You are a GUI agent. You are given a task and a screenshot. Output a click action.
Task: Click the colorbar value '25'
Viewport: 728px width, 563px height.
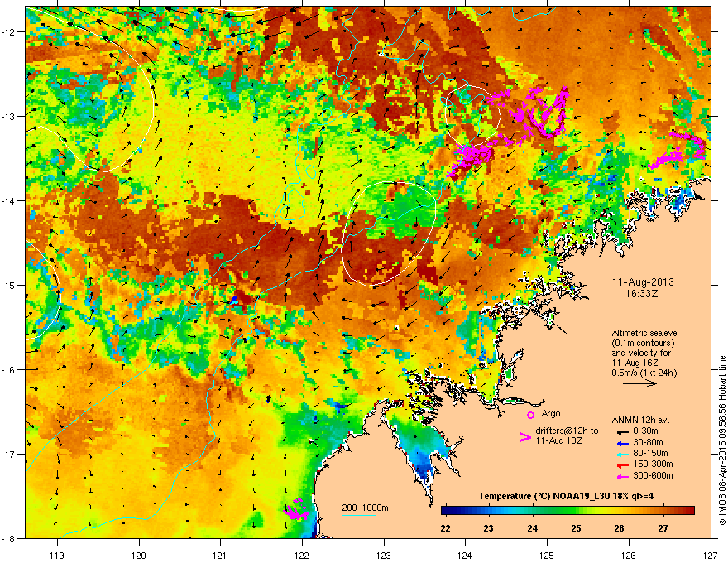[x=576, y=528]
